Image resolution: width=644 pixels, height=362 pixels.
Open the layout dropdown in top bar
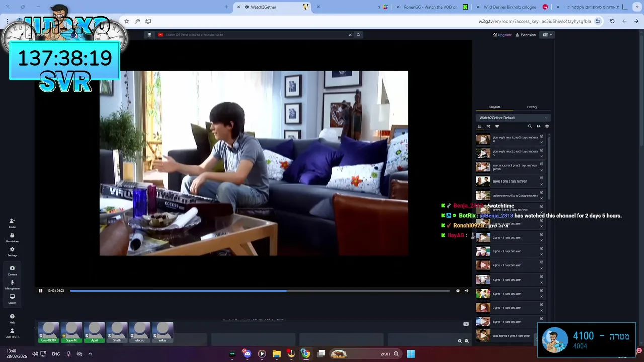point(547,35)
